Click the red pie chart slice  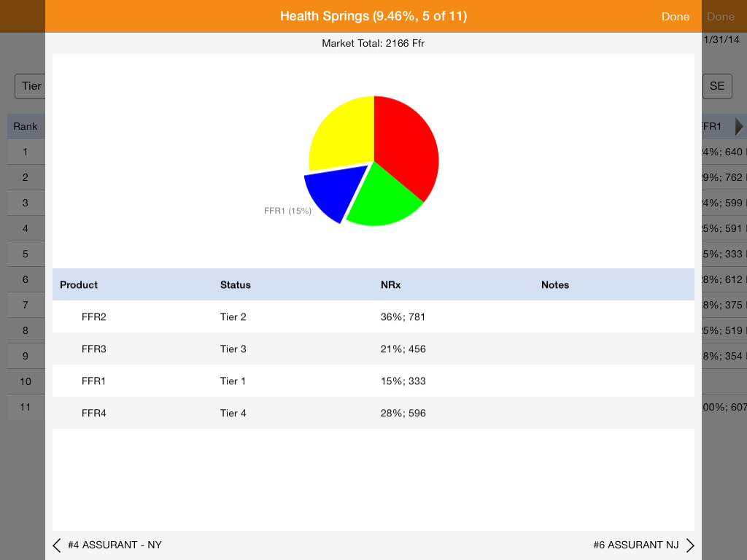(409, 146)
